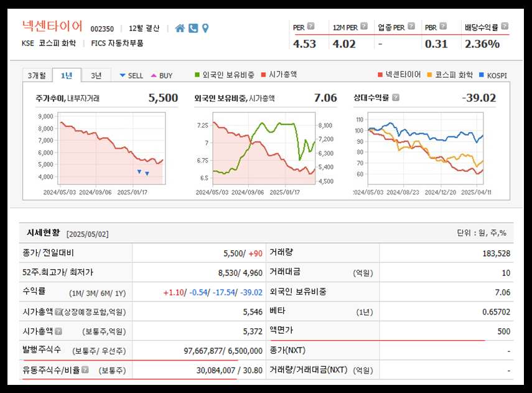
Task: Click the 넥센타이어 company name title
Action: click(52, 26)
